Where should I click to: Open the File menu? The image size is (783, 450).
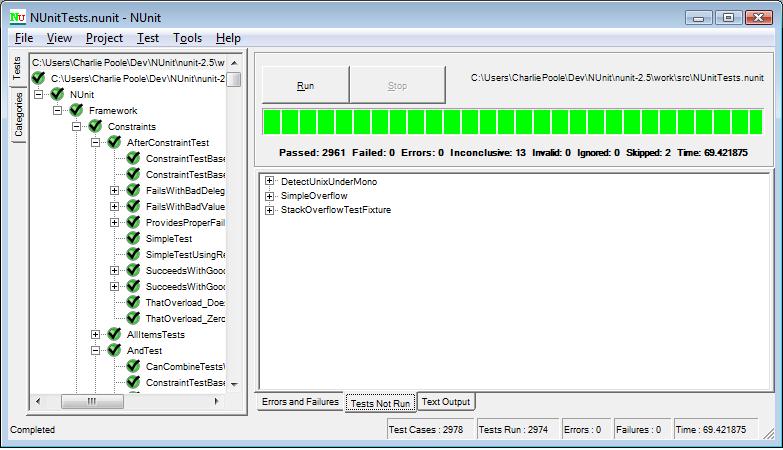point(24,38)
